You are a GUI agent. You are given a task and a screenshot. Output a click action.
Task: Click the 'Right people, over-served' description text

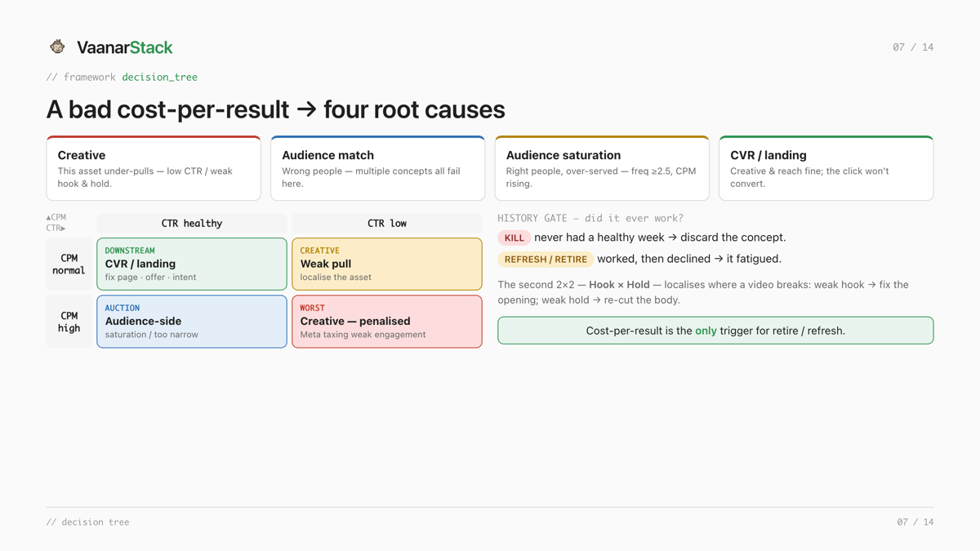pos(601,177)
